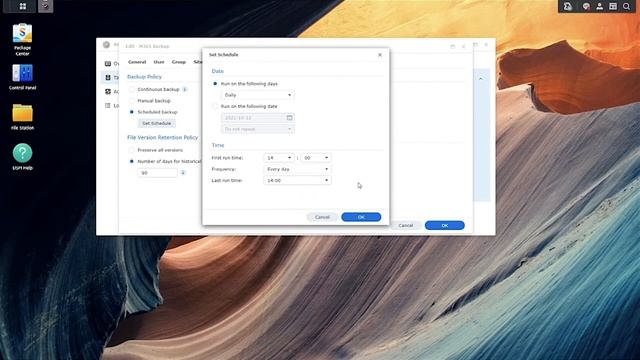This screenshot has height=360, width=640.
Task: Click Cancel in the Edit backup window
Action: [x=406, y=225]
